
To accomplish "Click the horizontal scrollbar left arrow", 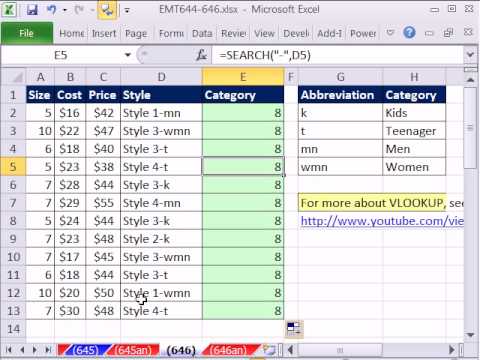I will point(290,350).
